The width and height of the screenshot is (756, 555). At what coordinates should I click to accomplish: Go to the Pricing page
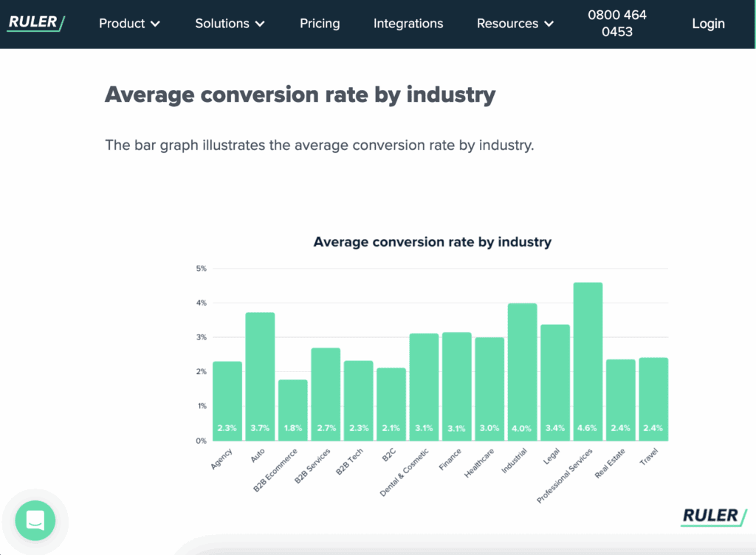point(320,23)
